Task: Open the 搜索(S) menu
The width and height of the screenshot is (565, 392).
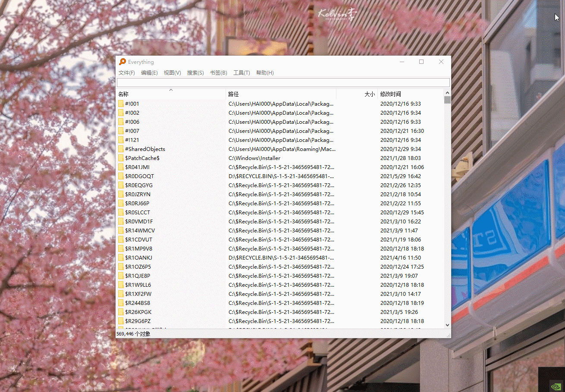Action: tap(195, 73)
